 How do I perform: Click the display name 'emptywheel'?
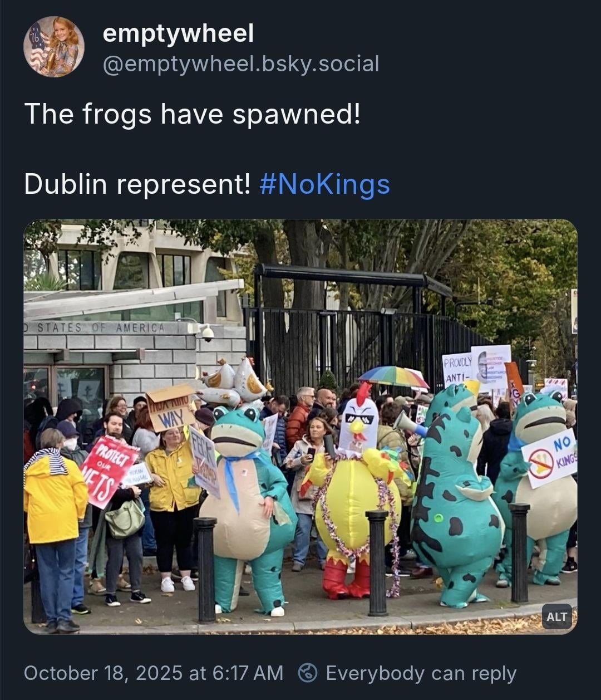coord(178,33)
